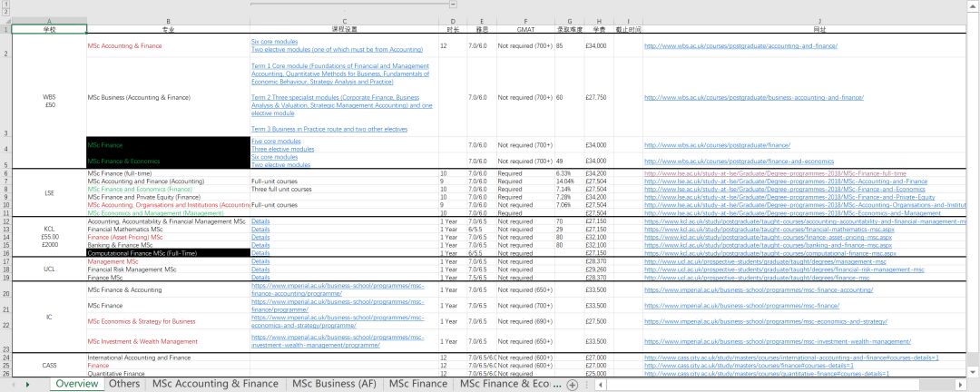
Task: Select column C header
Action: click(x=345, y=21)
